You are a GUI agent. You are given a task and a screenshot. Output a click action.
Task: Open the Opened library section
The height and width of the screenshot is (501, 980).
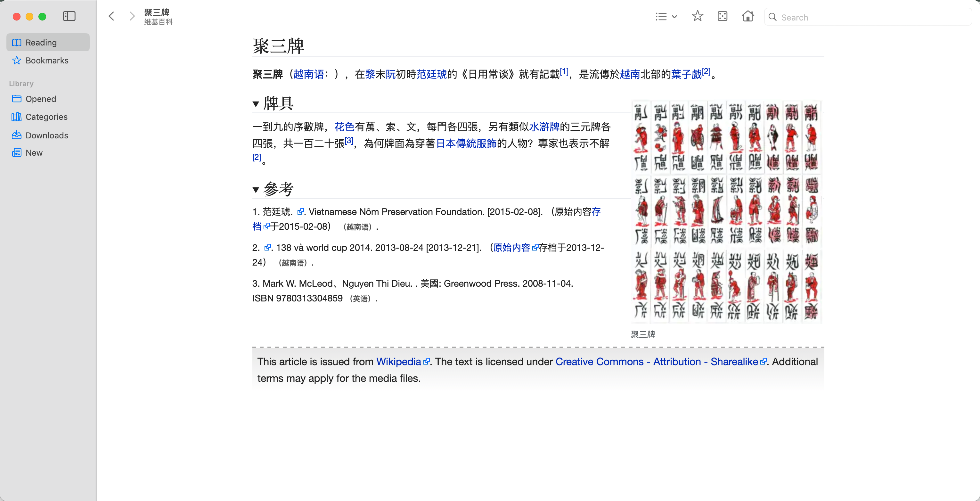pos(48,99)
